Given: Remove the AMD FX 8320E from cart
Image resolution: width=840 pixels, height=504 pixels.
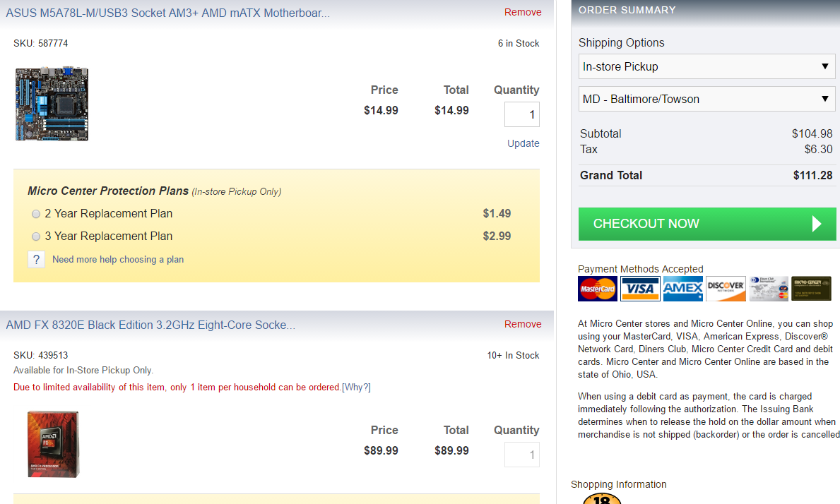Looking at the screenshot, I should click(523, 324).
